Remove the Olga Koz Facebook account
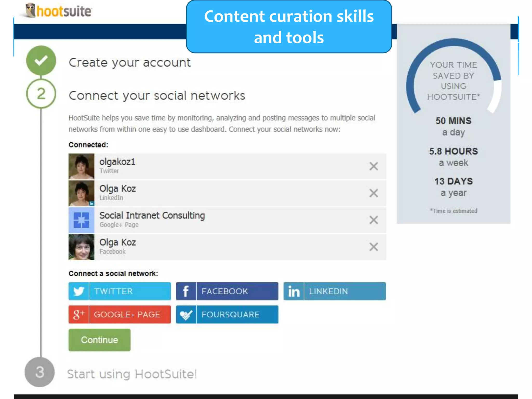532x399 pixels. tap(374, 247)
